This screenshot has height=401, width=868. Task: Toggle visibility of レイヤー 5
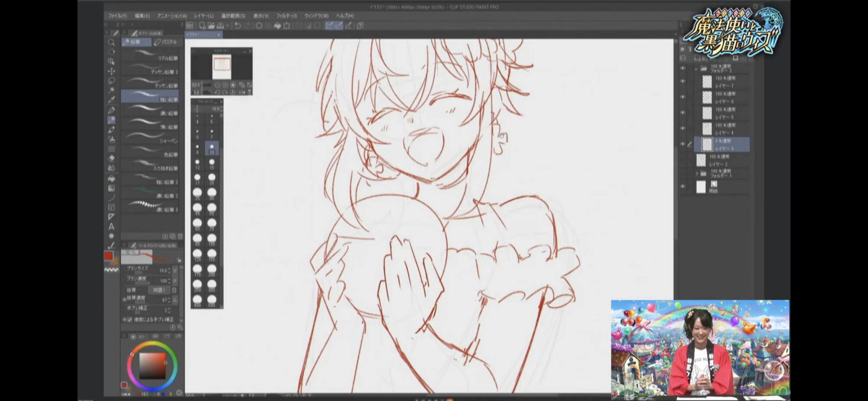pyautogui.click(x=683, y=113)
